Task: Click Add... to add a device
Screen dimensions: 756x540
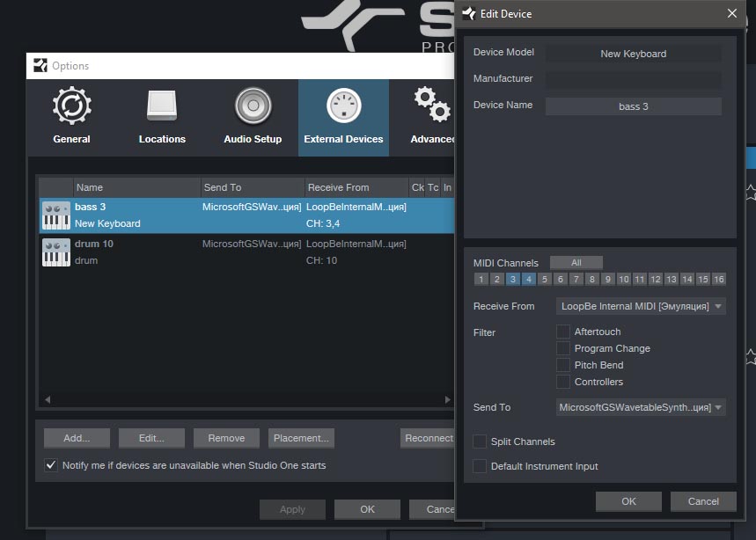Action: tap(77, 438)
